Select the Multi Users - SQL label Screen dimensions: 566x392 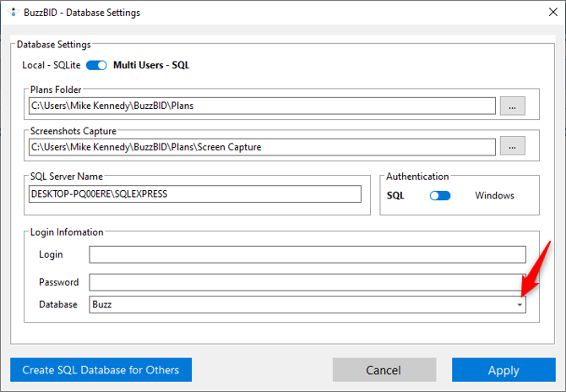pyautogui.click(x=151, y=65)
